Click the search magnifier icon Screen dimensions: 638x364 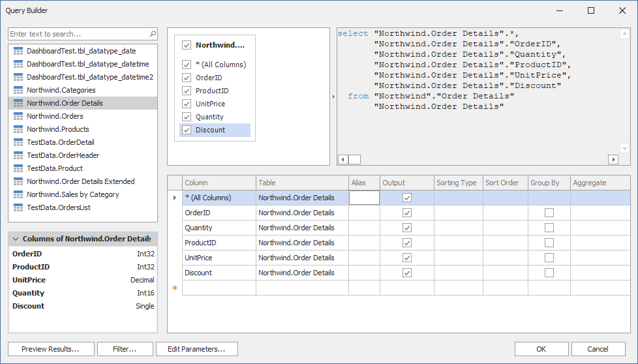(153, 34)
